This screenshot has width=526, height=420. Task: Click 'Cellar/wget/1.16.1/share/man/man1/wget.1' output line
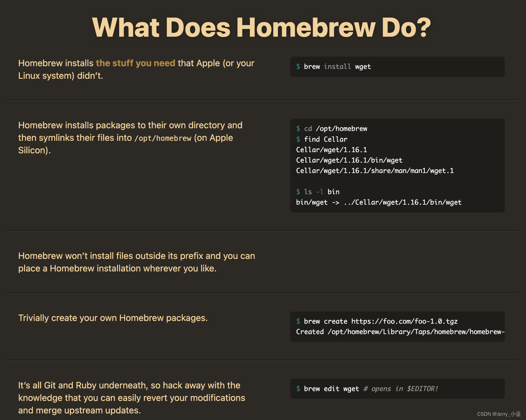point(375,171)
